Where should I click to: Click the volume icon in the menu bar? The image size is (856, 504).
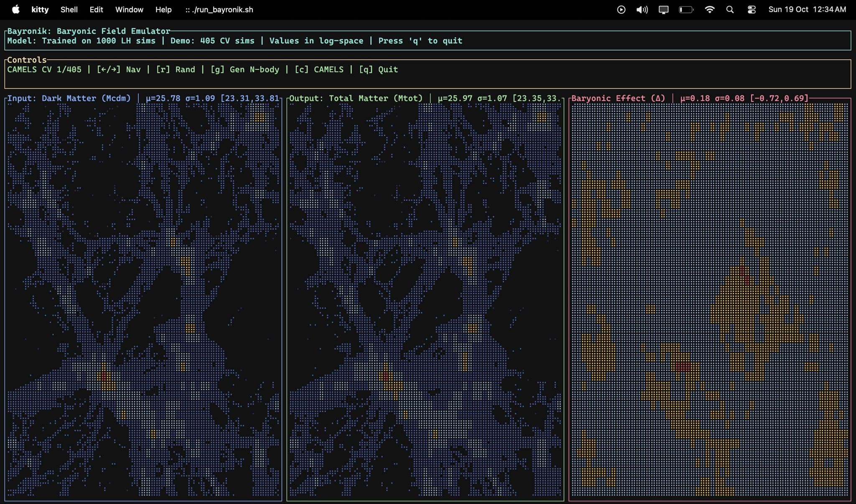click(x=642, y=9)
